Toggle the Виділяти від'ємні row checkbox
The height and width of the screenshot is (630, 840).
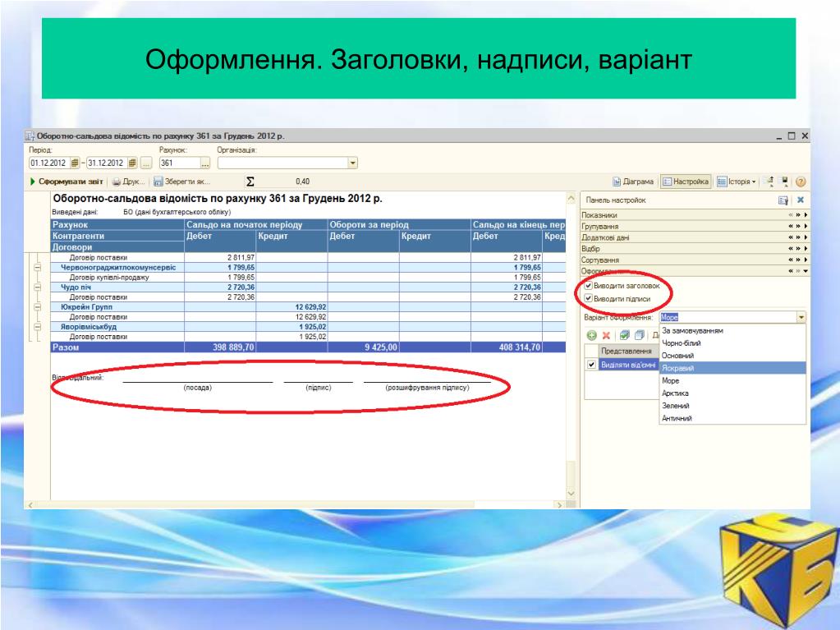click(591, 365)
